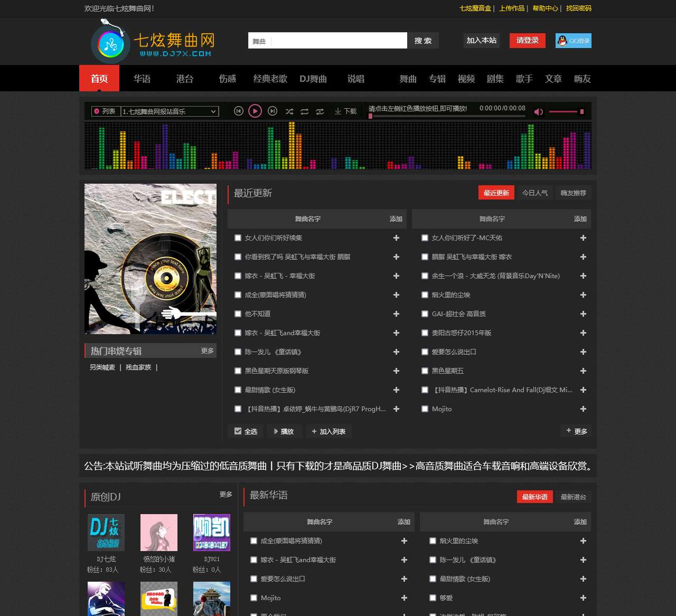
Task: Select the previous track icon
Action: (x=239, y=111)
